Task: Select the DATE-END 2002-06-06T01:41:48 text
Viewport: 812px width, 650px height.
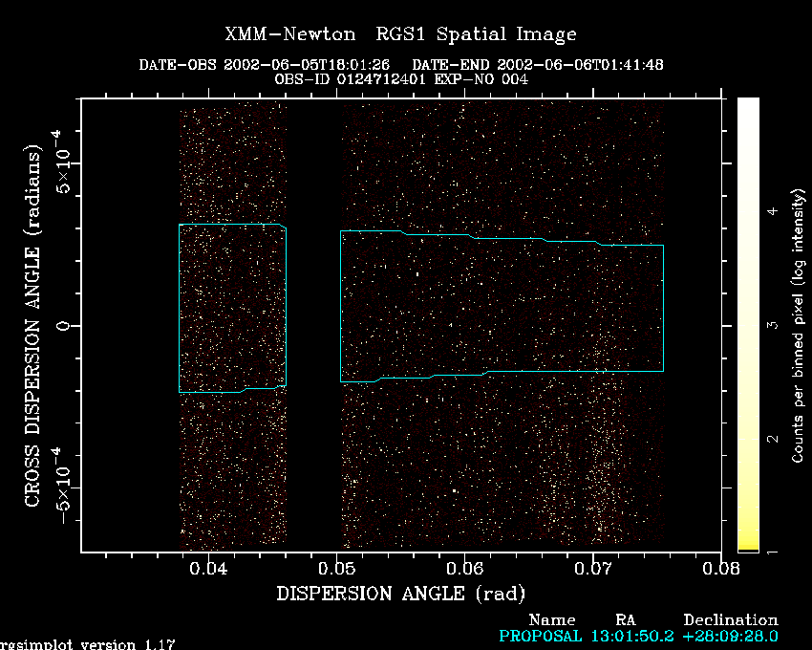Action: tap(538, 65)
